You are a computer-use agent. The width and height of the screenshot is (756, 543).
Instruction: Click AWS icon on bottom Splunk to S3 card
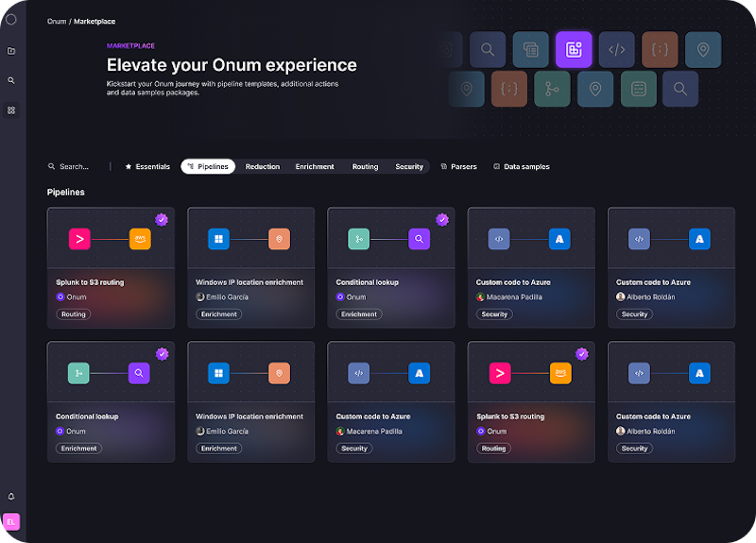point(560,373)
